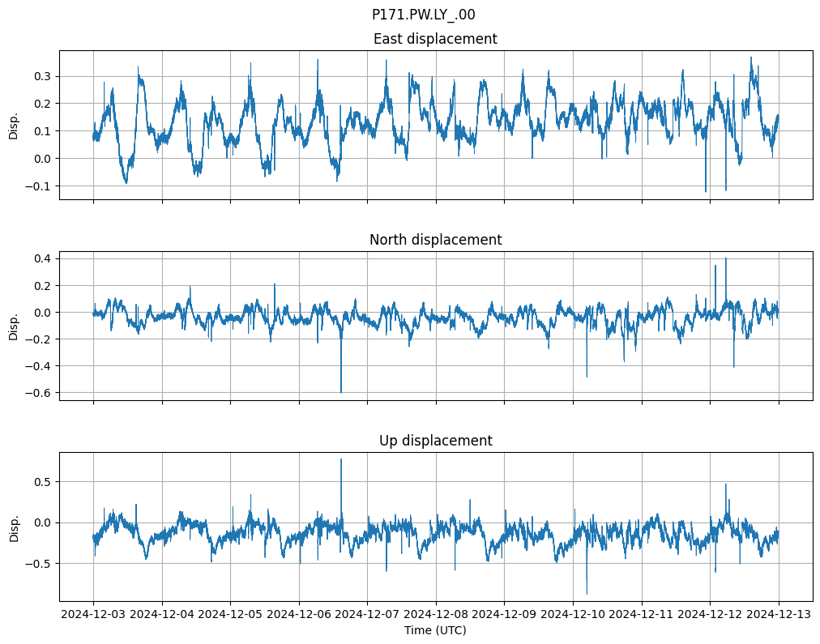Select the 2024-12-05 date tick label

point(230,615)
